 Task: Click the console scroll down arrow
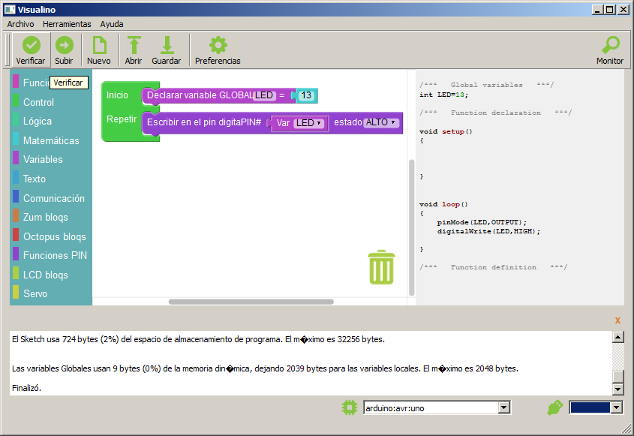pos(617,389)
